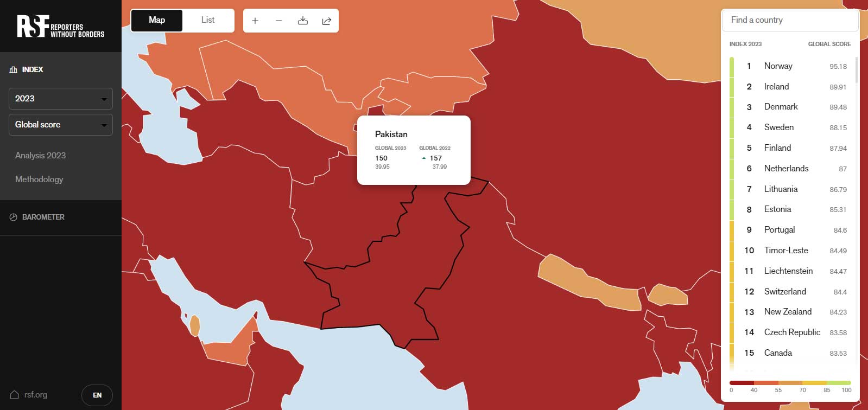Toggle the EN language button

pos(97,395)
